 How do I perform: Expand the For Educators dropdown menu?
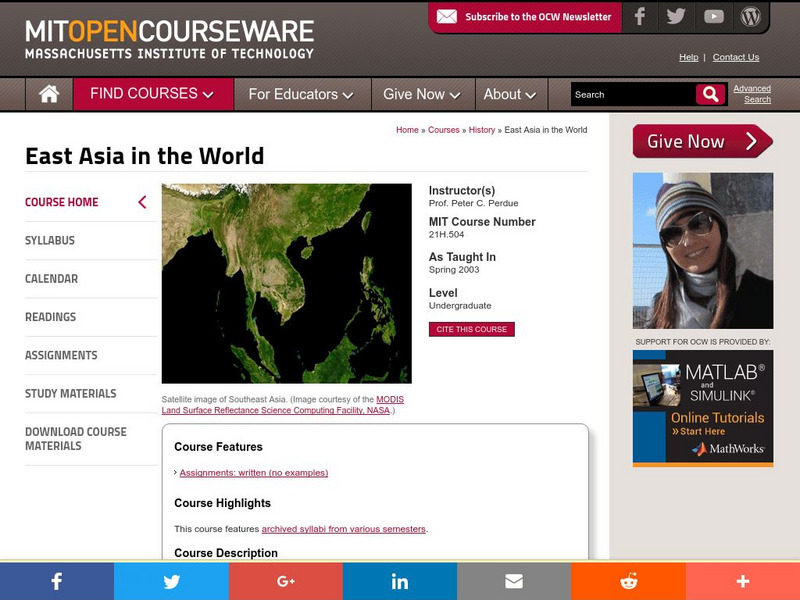300,94
